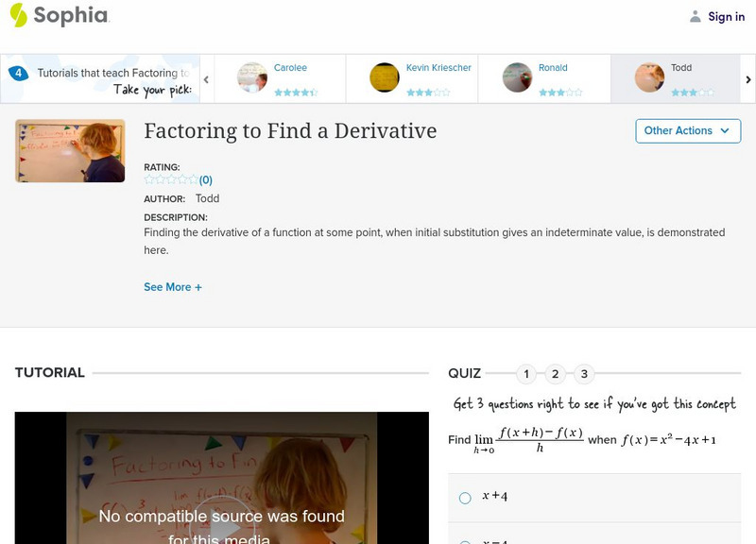Viewport: 756px width, 544px height.
Task: Click Todd's avatar in the tutorial carousel
Action: [x=649, y=77]
